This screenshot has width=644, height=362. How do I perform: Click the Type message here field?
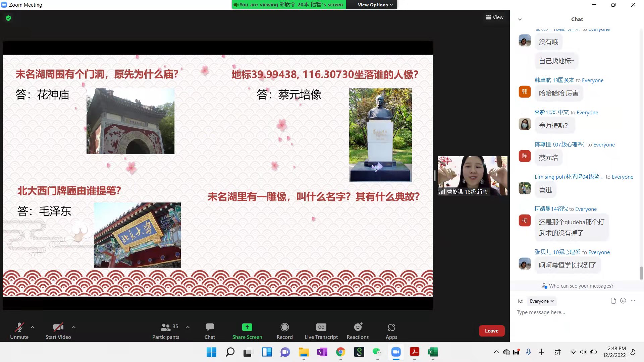(570, 312)
